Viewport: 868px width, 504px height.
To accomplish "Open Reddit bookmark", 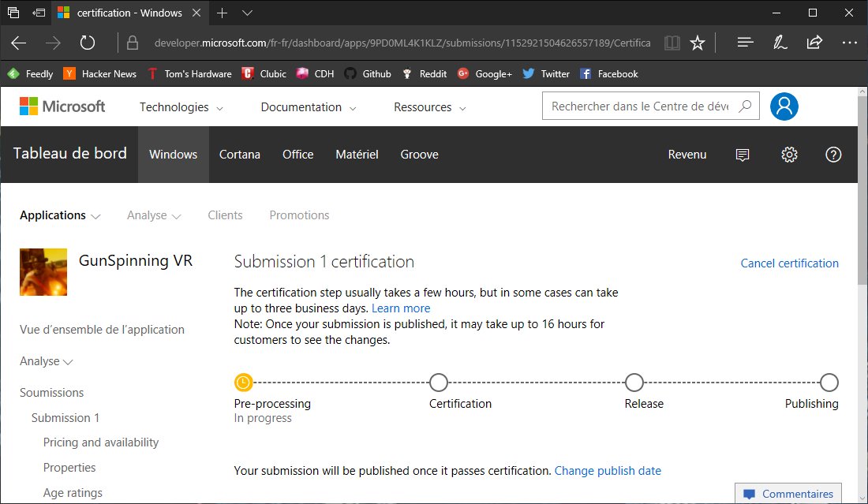I will point(424,73).
